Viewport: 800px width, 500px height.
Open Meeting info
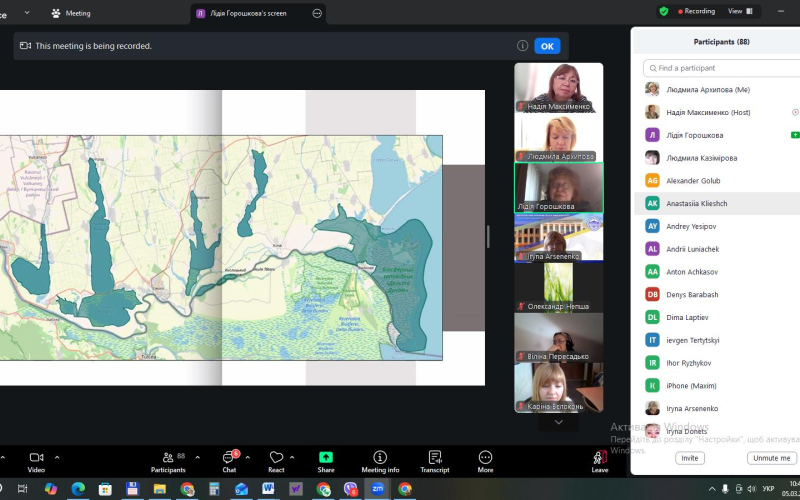click(x=380, y=459)
